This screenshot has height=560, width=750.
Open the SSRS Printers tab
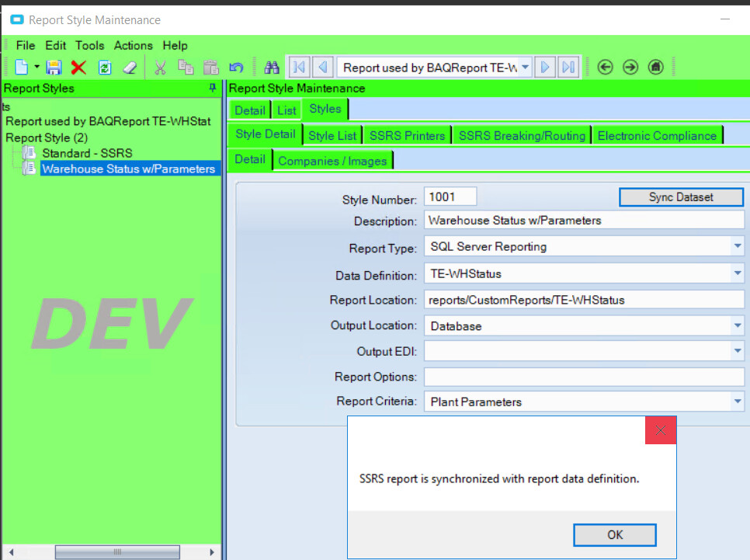[x=407, y=136]
